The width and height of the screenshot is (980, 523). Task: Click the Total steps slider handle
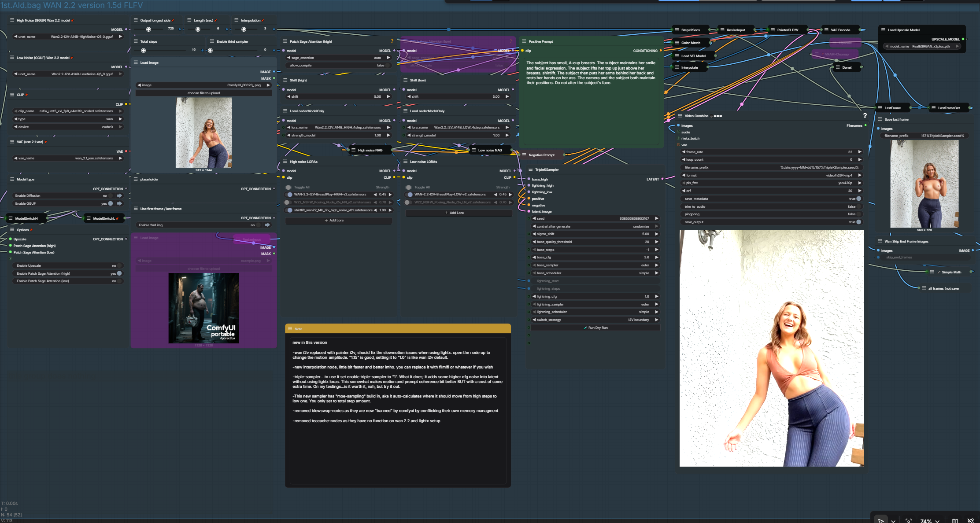click(x=143, y=50)
